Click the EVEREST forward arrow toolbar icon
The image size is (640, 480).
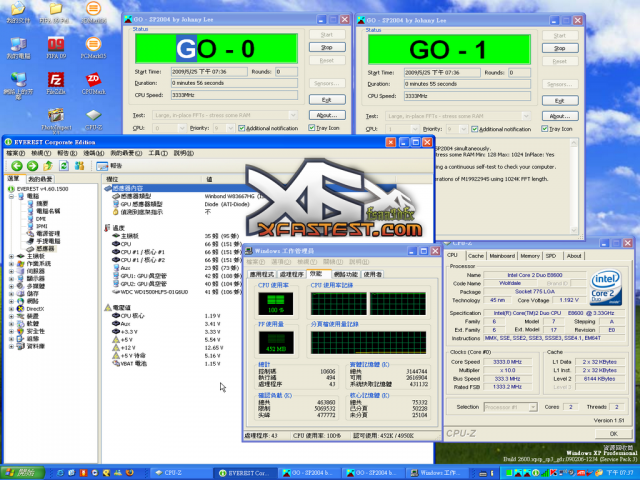click(x=32, y=166)
